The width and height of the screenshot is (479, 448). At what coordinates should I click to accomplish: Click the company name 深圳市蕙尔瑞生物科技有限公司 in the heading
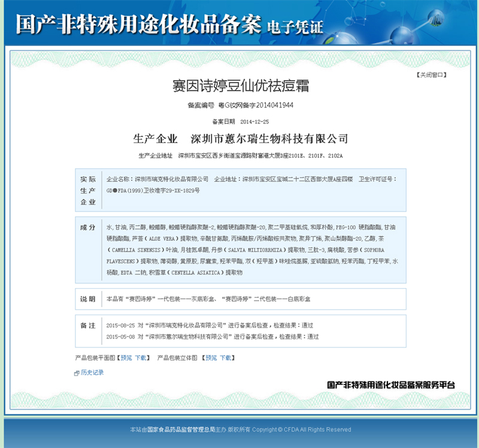click(x=269, y=139)
